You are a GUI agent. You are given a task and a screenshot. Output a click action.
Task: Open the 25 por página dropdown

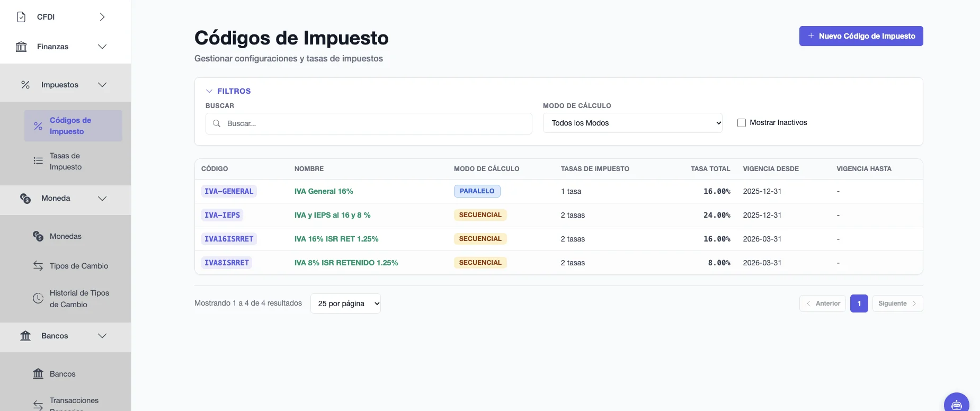[345, 303]
